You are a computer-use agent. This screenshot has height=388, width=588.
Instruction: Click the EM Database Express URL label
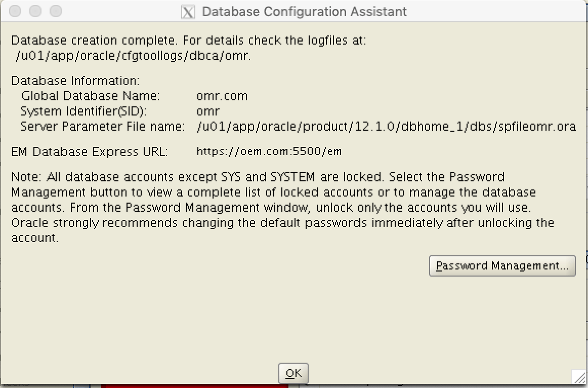pos(90,151)
